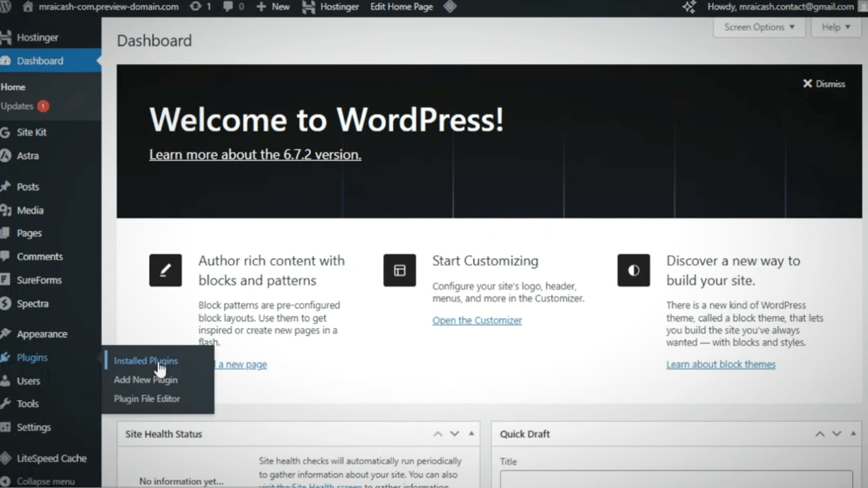
Task: Click the Site Kit G icon
Action: (5, 132)
